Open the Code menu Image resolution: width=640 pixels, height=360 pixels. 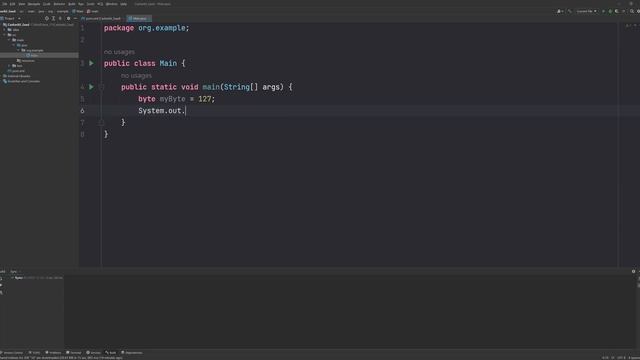point(47,4)
